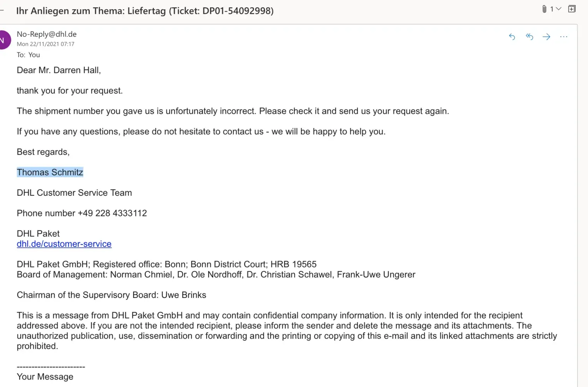Click the purple sender avatar
588x387 pixels.
click(4, 40)
